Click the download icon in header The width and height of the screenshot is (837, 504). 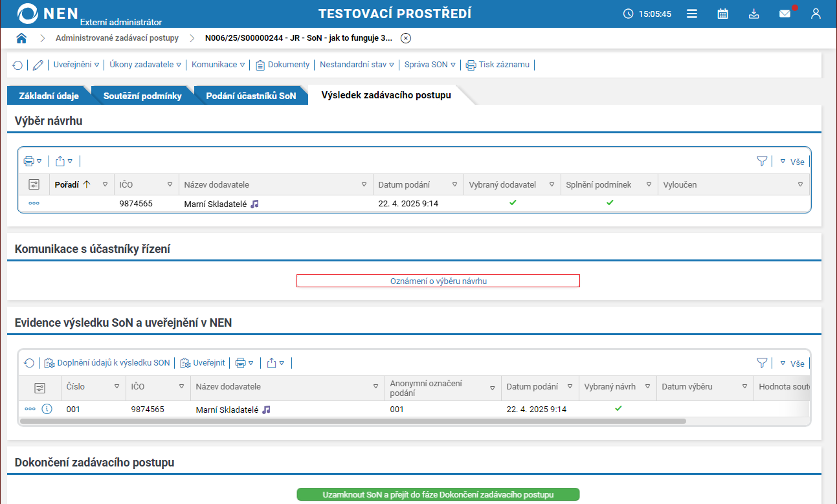pos(753,14)
